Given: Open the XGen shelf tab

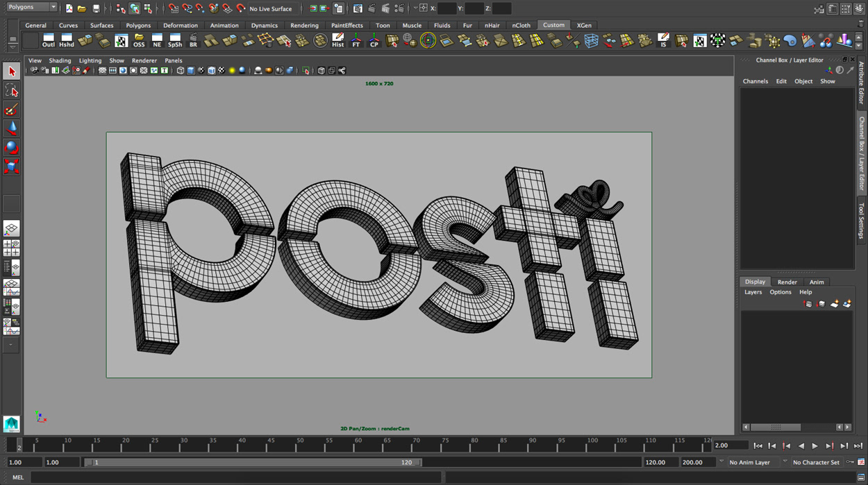Looking at the screenshot, I should tap(584, 25).
